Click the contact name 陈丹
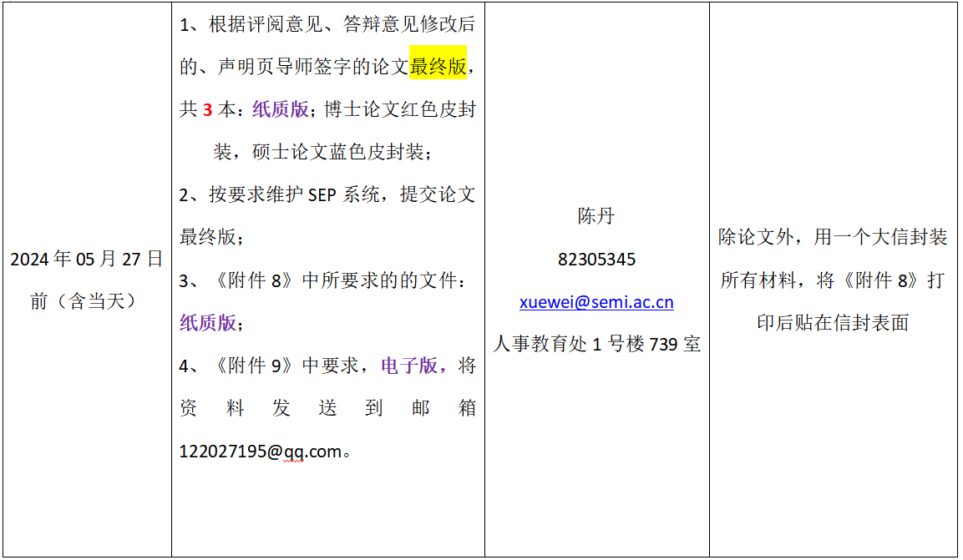Viewport: 963px width, 560px height. [x=596, y=216]
